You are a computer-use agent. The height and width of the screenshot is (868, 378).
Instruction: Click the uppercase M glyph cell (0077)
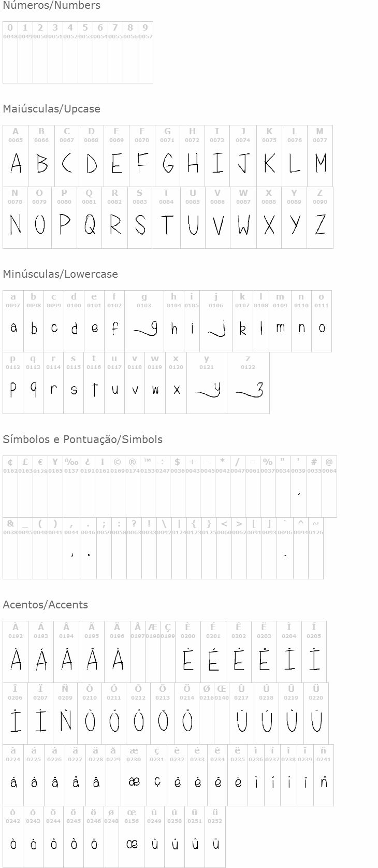point(320,156)
